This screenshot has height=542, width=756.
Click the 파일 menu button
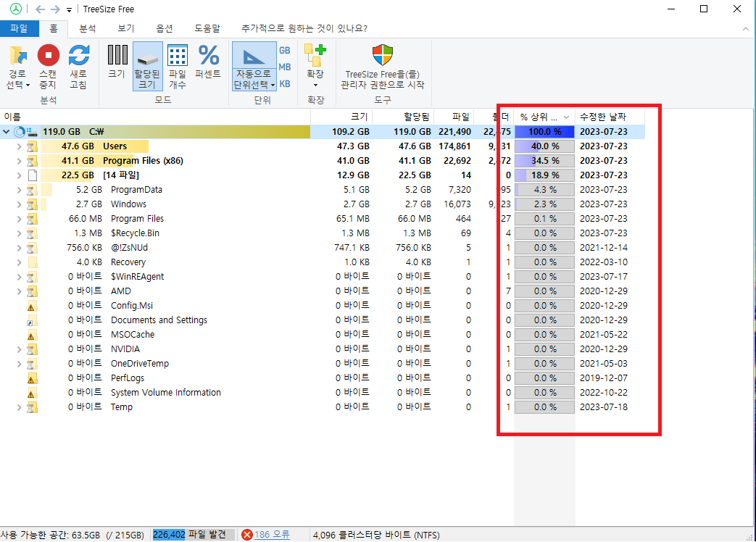[x=19, y=28]
